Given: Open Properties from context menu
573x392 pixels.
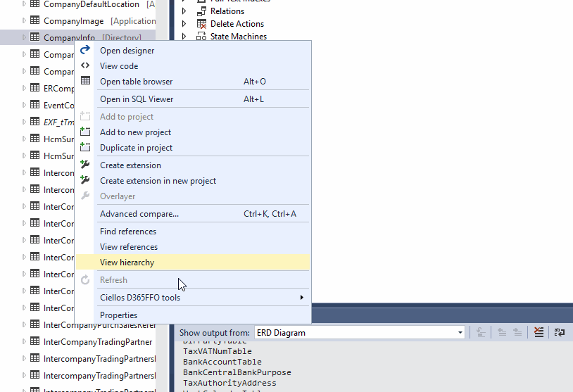Looking at the screenshot, I should (193, 315).
